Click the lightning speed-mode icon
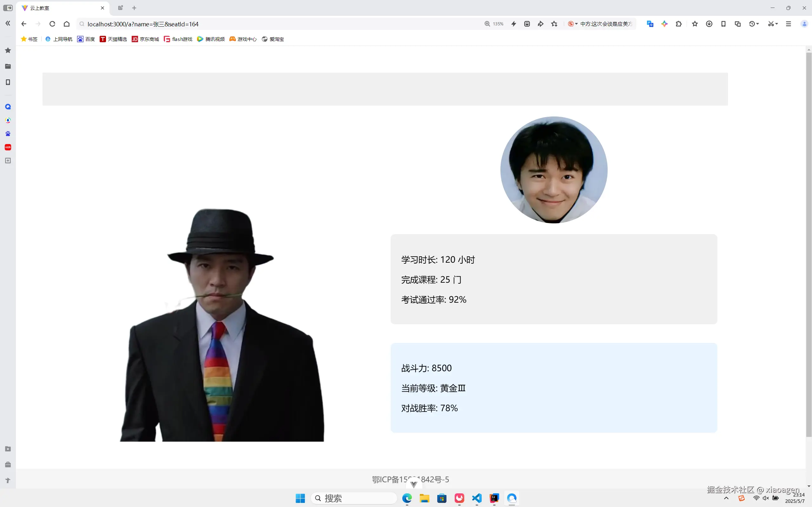 pyautogui.click(x=514, y=24)
